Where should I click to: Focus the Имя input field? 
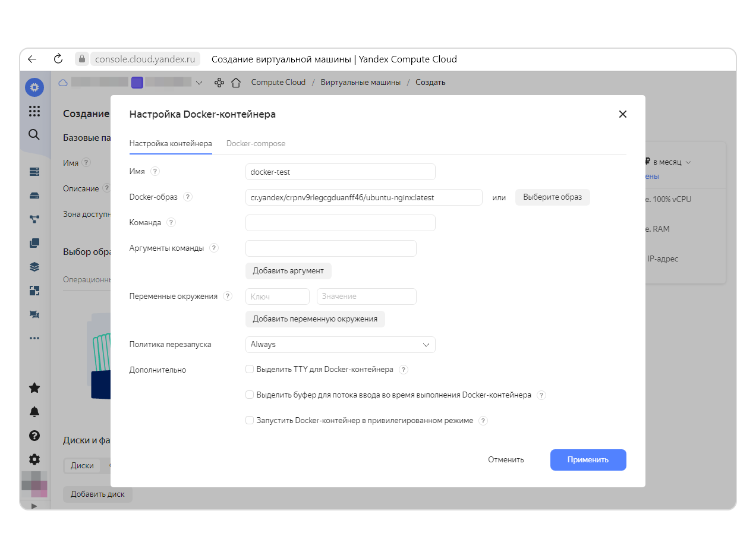click(x=340, y=172)
